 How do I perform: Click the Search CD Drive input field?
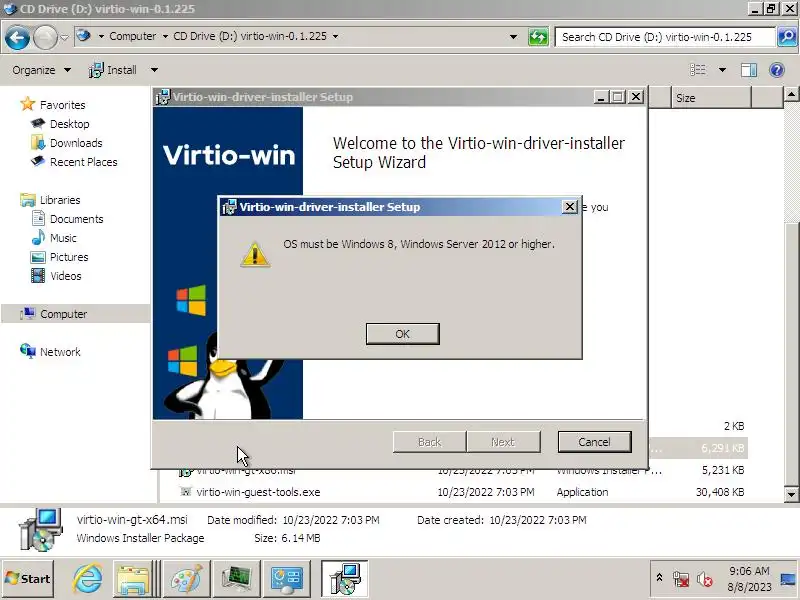[665, 37]
